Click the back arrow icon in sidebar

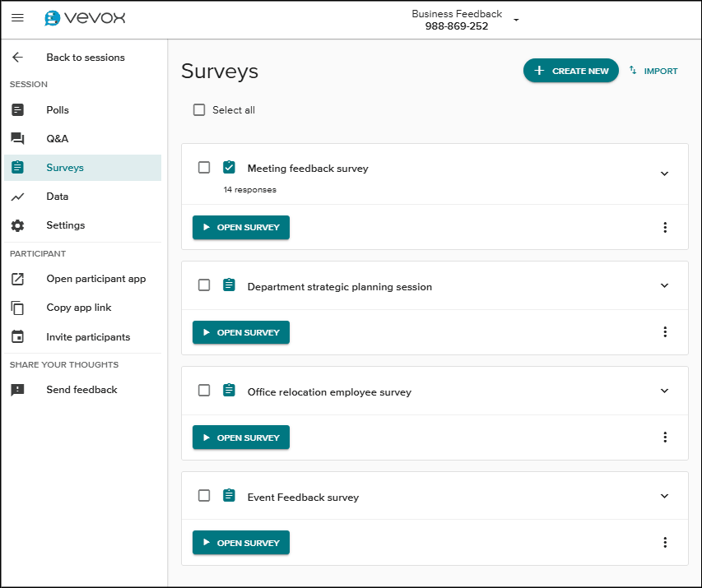pos(17,58)
